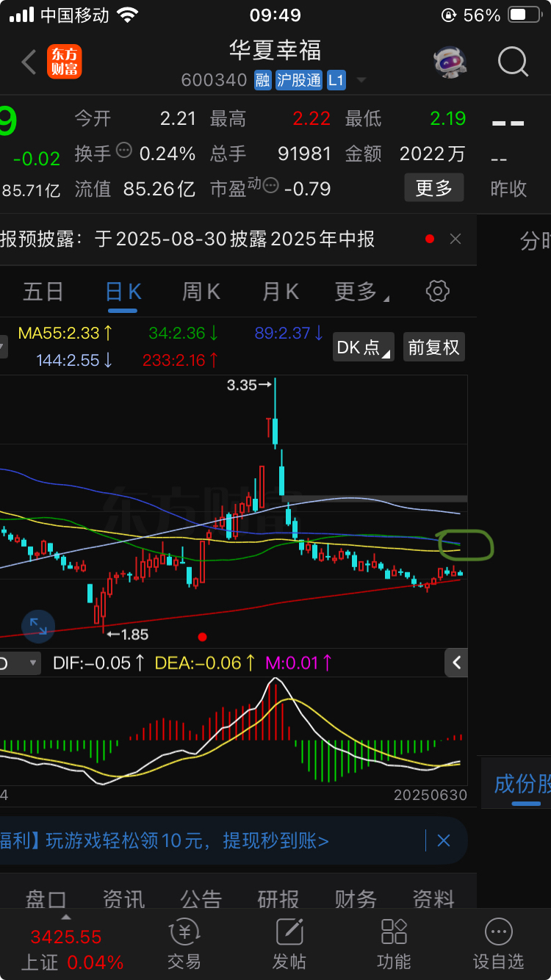
Task: Tap the stock code 600340
Action: (214, 80)
